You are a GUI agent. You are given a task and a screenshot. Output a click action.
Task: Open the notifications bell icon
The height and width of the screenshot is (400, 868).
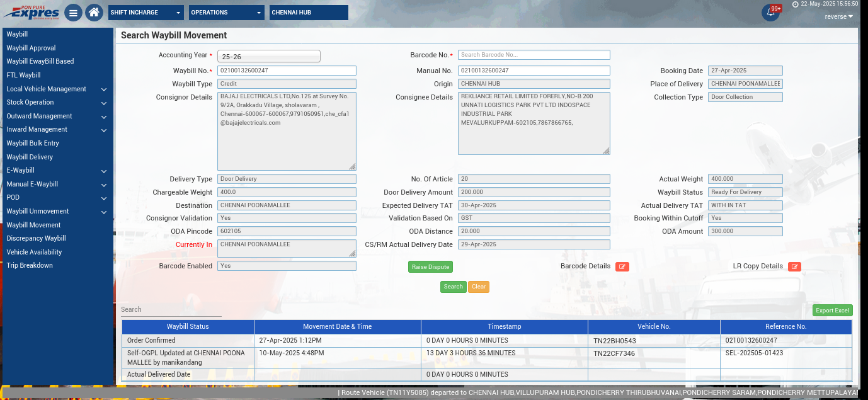(770, 13)
